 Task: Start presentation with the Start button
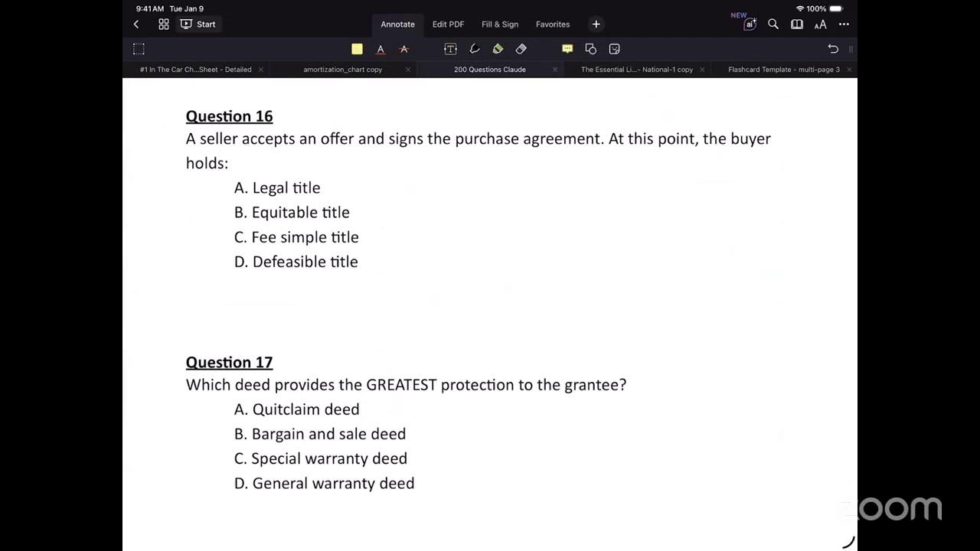pos(198,24)
